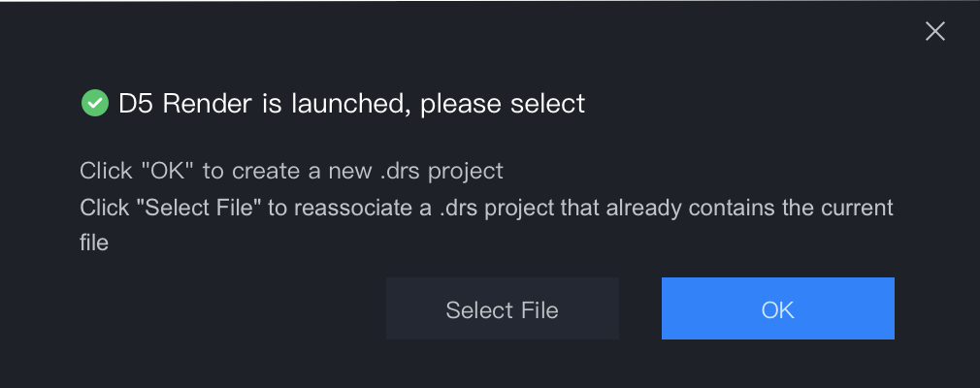The width and height of the screenshot is (980, 388).
Task: Click the dark gray Select File button
Action: (x=502, y=308)
